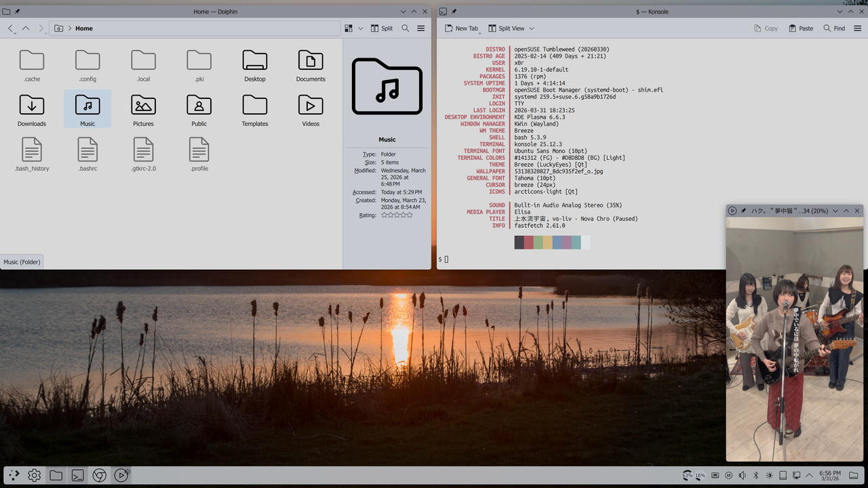Toggle pin on the video player window

tap(743, 211)
